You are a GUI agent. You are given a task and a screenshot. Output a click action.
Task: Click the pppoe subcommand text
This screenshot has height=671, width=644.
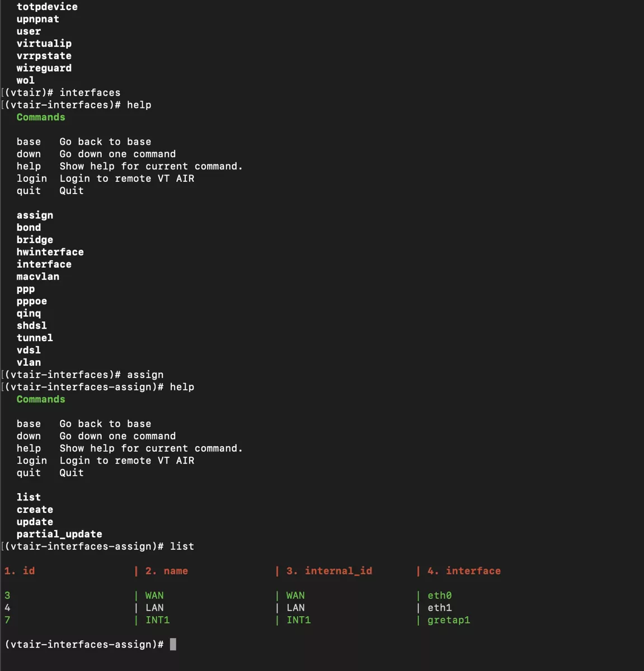click(x=32, y=301)
